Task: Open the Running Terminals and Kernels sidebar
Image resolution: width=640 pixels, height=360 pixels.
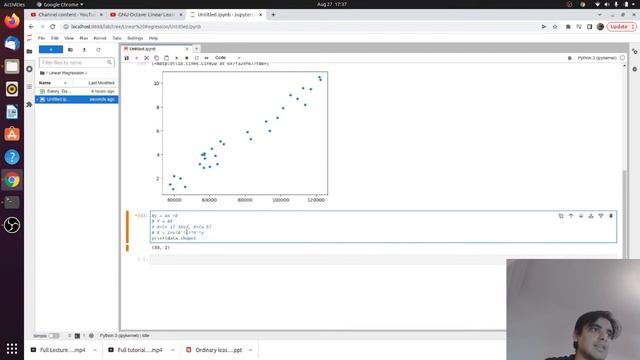Action: 29,69
